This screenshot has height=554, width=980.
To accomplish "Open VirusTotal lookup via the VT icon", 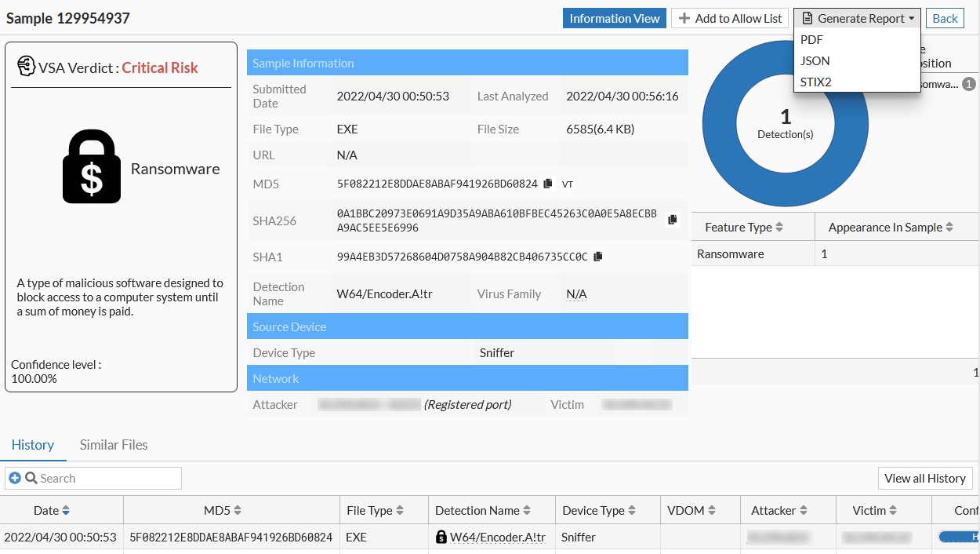I will pos(567,184).
